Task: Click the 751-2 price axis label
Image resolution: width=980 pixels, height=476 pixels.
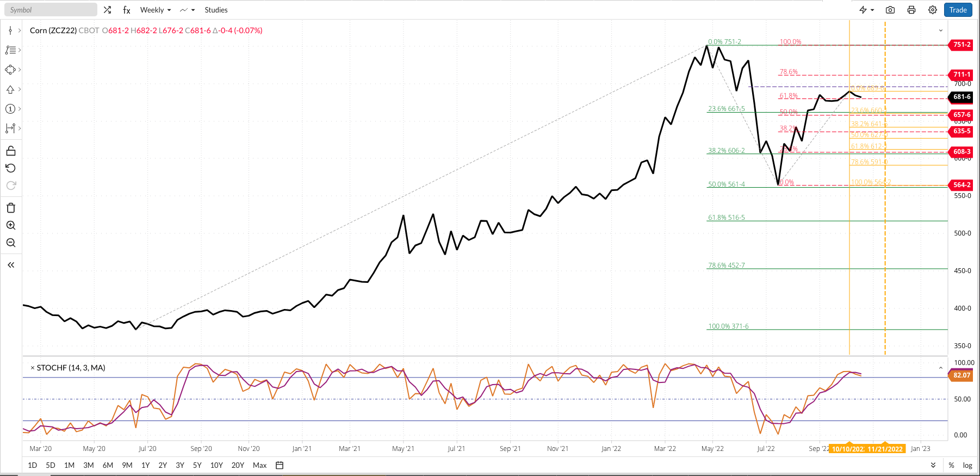Action: coord(962,45)
